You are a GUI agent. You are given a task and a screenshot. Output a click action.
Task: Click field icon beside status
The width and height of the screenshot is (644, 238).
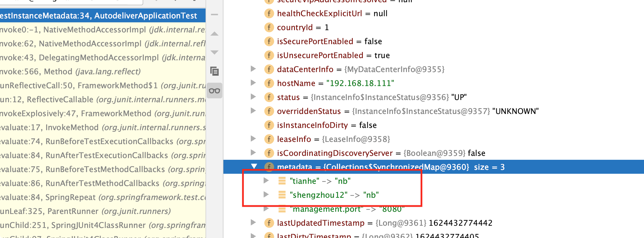[269, 97]
